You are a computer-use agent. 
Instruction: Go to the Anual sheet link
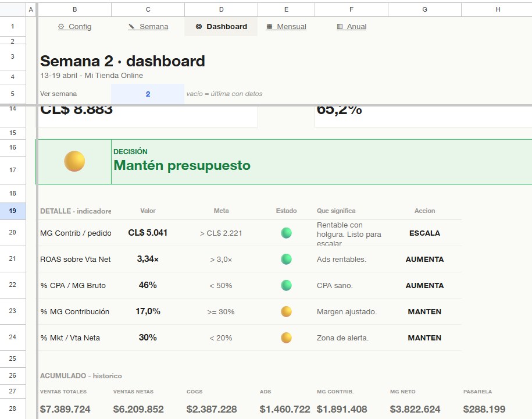click(x=352, y=27)
